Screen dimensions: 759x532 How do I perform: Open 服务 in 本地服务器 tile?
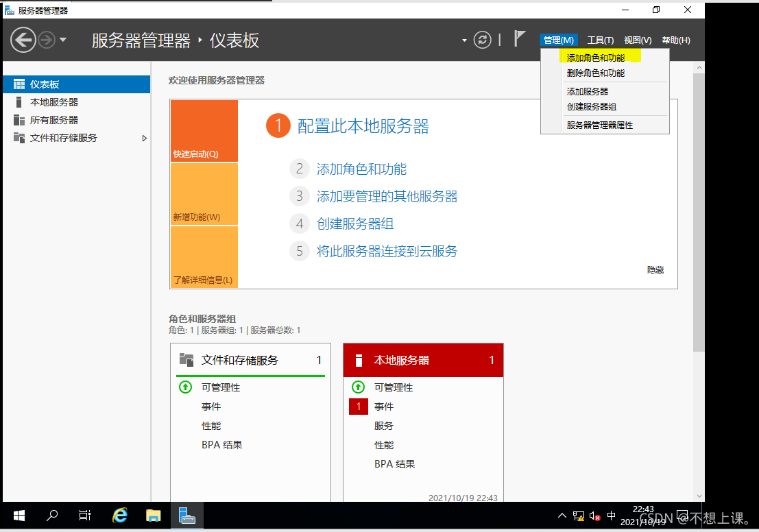tap(384, 426)
